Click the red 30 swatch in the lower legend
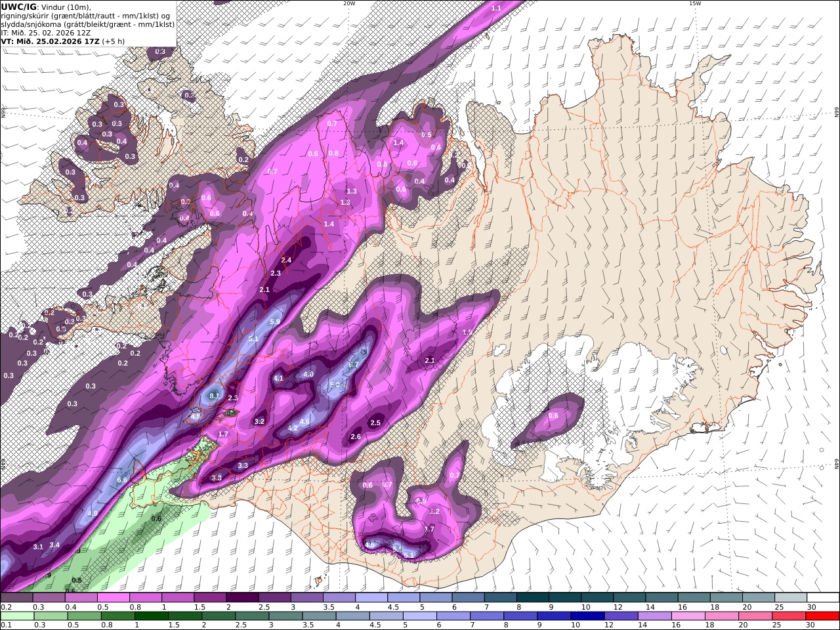The height and width of the screenshot is (630, 840). point(824,616)
